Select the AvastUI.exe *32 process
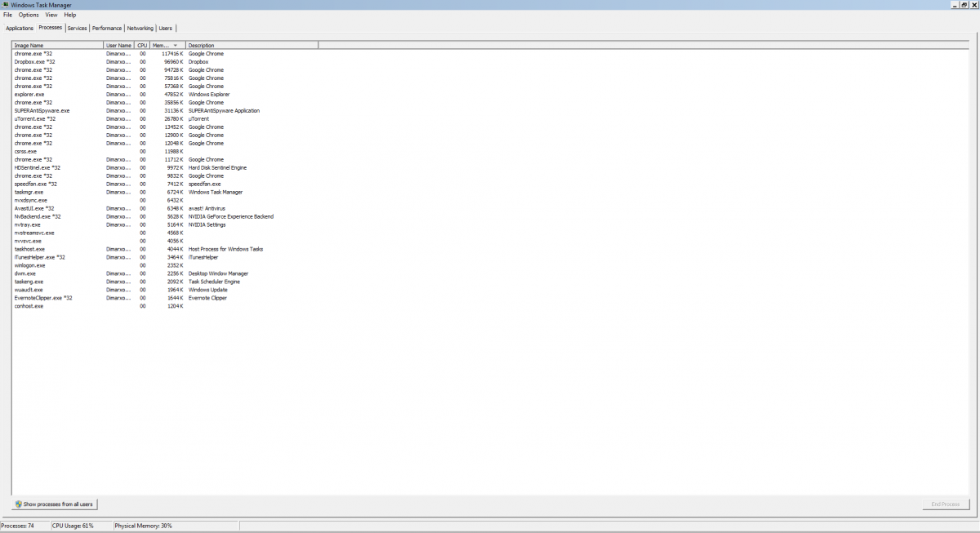Viewport: 980px width, 533px height. click(165, 209)
